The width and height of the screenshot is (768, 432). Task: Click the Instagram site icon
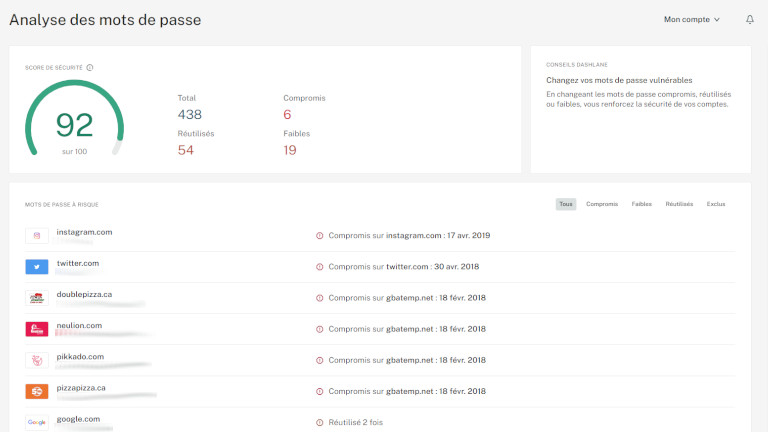click(37, 236)
